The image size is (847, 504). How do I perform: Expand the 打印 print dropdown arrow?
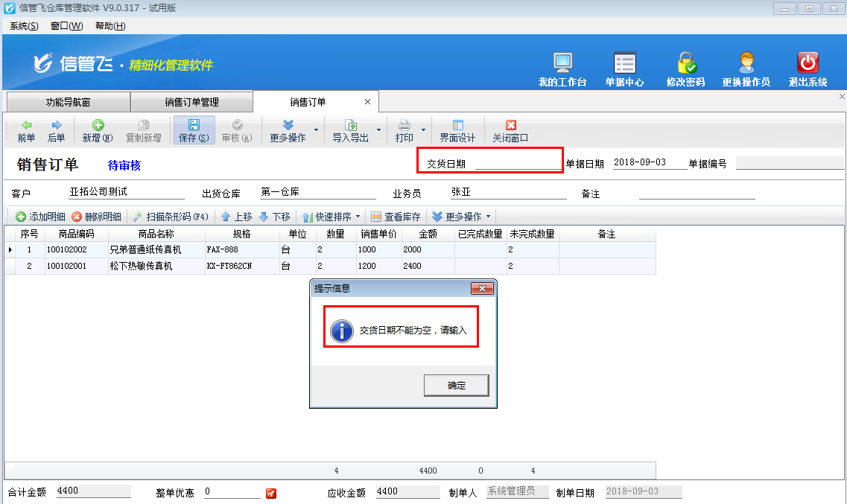425,129
